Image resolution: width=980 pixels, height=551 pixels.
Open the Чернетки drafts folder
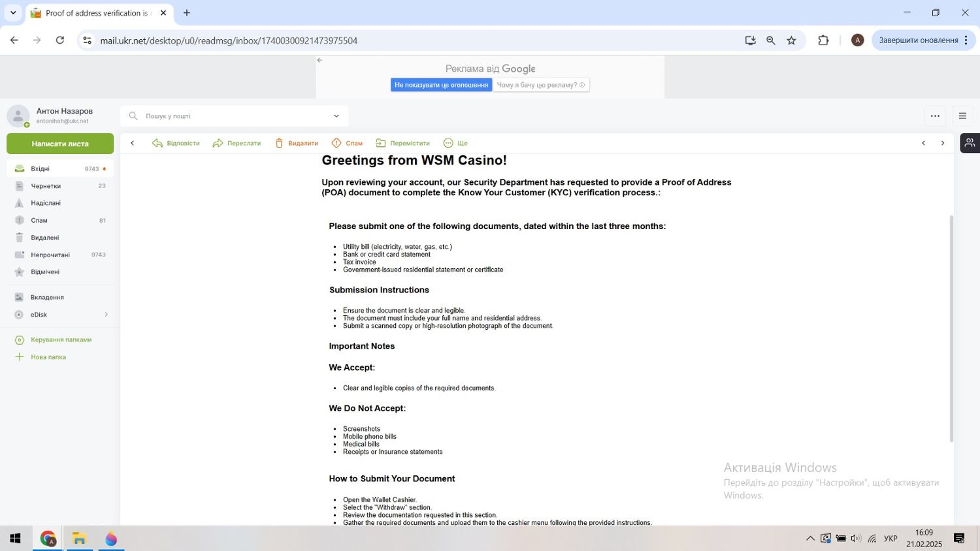[x=46, y=186]
